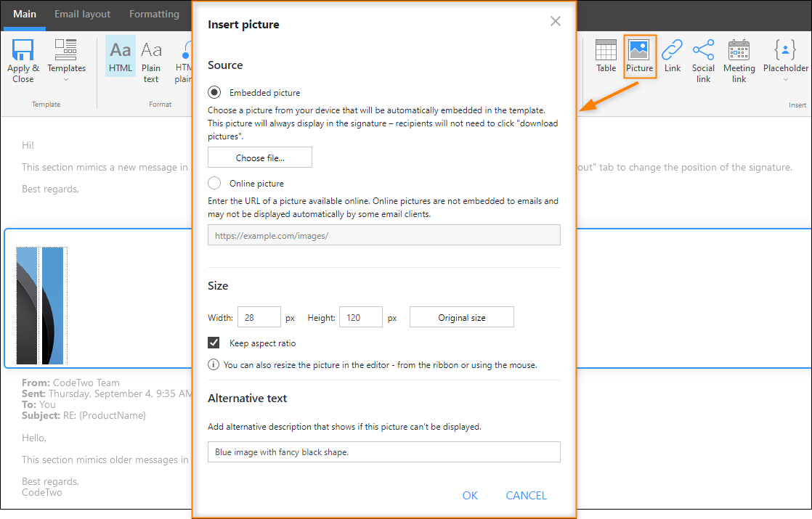
Task: Switch to the Formatting tab
Action: coord(154,13)
